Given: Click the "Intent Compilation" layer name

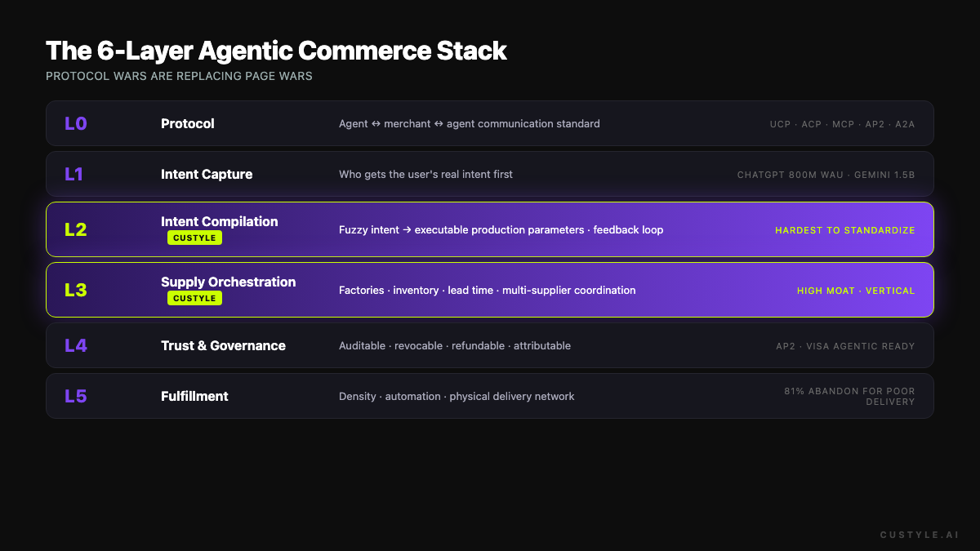Looking at the screenshot, I should [220, 221].
